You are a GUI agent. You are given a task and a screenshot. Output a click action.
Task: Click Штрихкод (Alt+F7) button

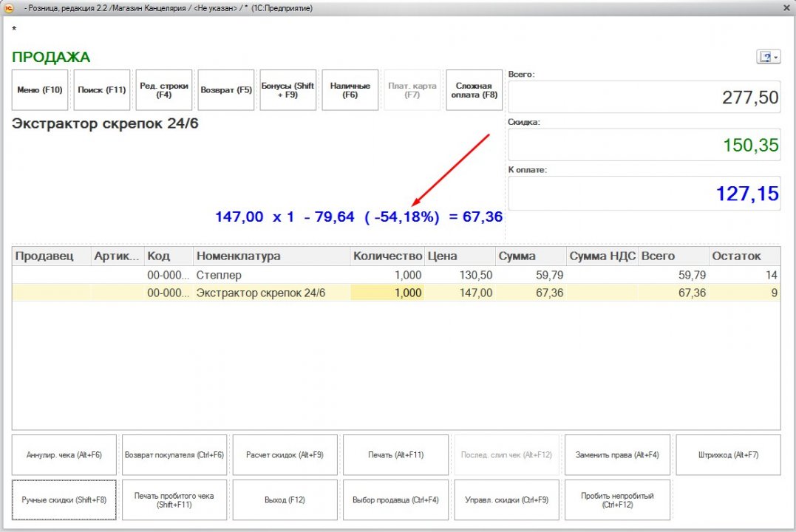click(x=729, y=455)
